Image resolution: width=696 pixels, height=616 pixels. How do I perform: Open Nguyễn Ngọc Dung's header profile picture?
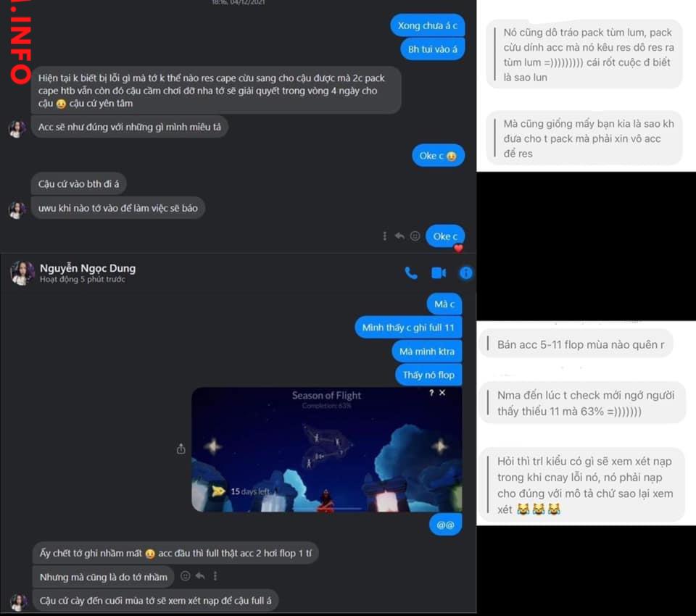click(x=22, y=272)
